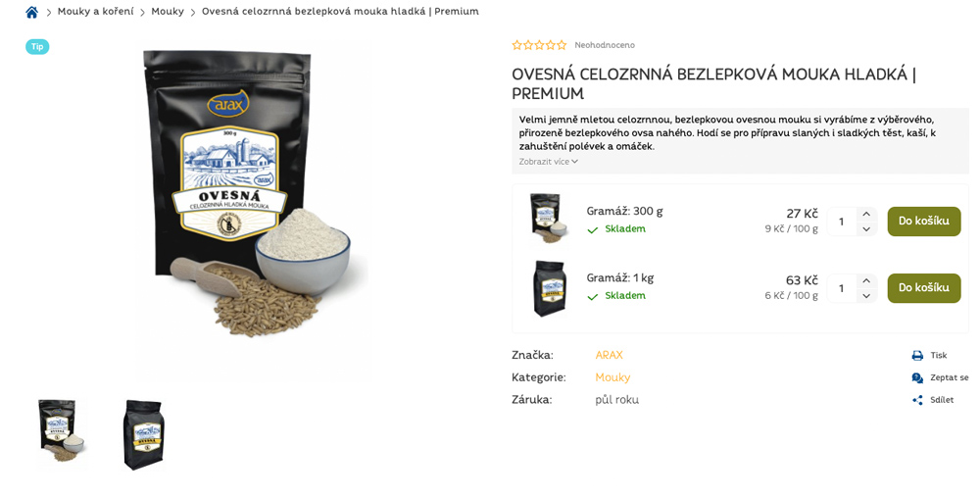980x498 pixels.
Task: Click the Tip badge on product image
Action: (x=37, y=47)
